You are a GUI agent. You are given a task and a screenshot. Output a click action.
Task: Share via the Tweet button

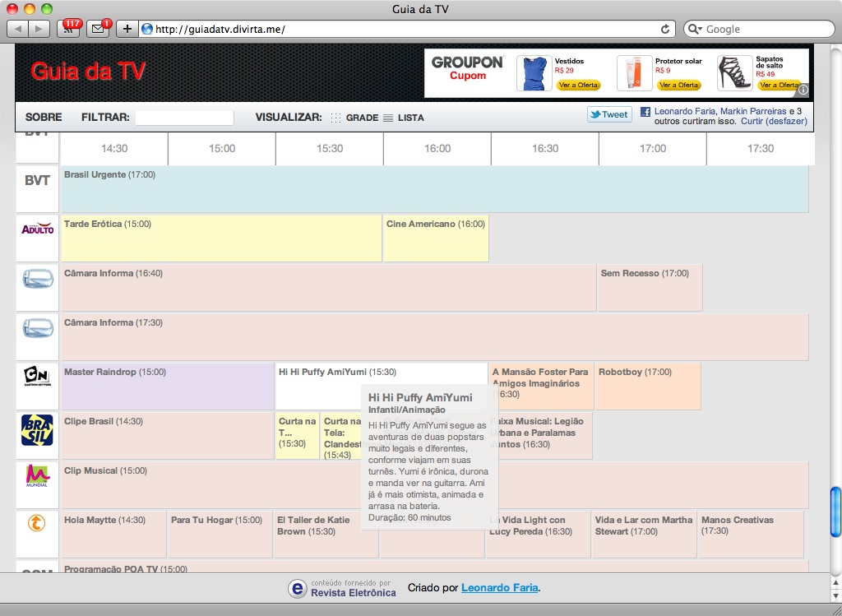click(609, 114)
